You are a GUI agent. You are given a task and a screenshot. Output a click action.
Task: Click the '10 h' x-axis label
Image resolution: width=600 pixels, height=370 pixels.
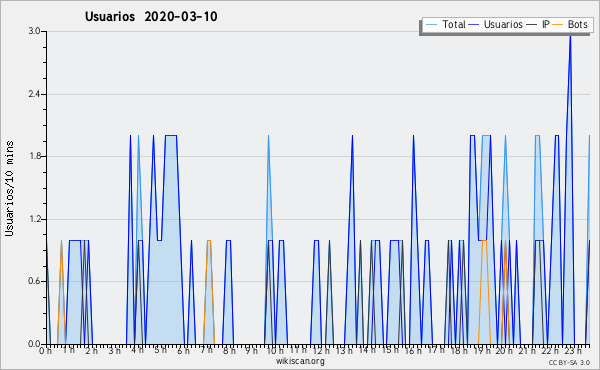point(275,350)
